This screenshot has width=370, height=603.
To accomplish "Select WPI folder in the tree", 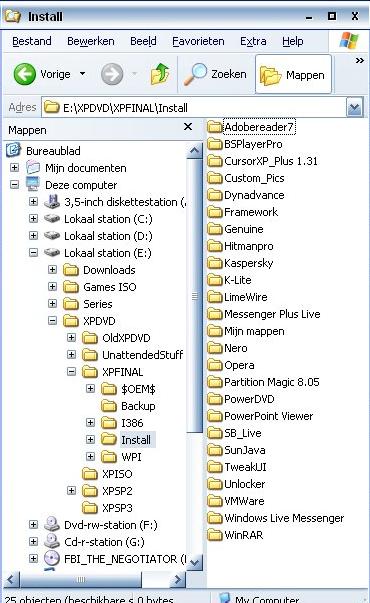I will 131,457.
